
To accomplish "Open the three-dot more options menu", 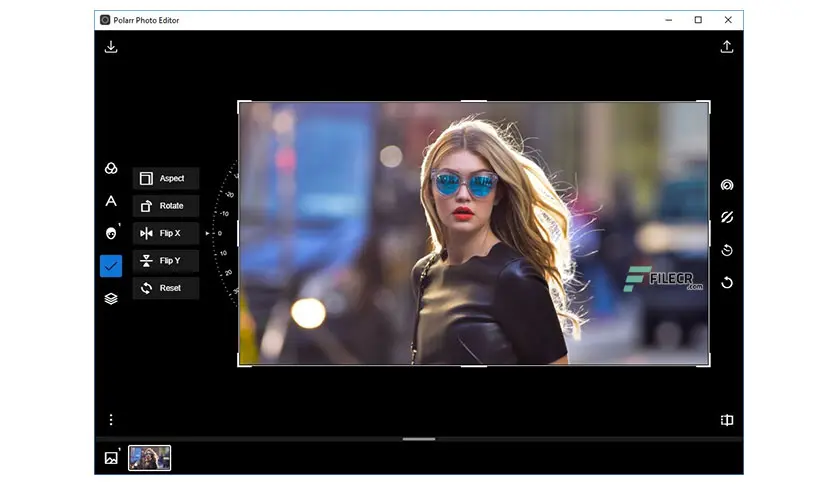I will (x=111, y=420).
